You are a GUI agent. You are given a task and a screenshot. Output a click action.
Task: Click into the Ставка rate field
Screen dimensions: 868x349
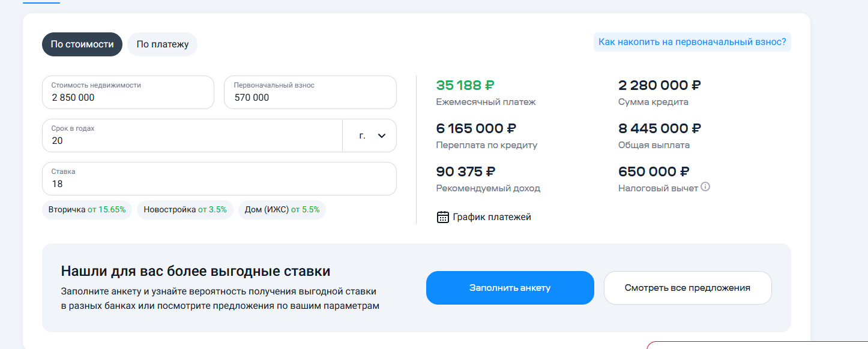pyautogui.click(x=219, y=179)
